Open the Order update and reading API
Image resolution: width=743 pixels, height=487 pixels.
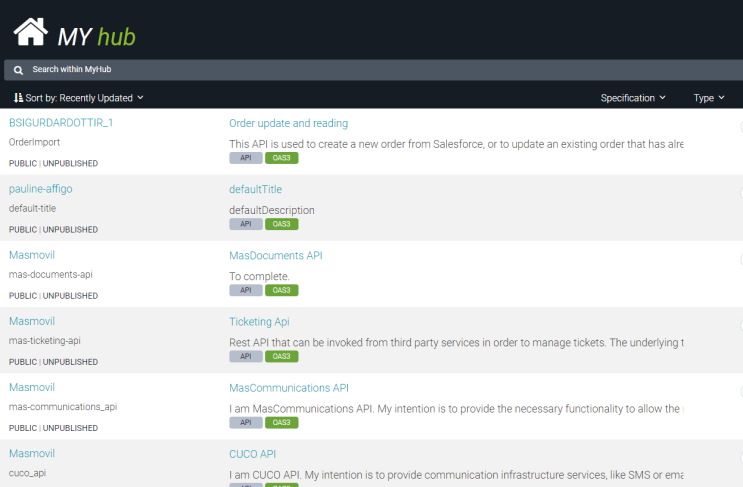tap(288, 123)
